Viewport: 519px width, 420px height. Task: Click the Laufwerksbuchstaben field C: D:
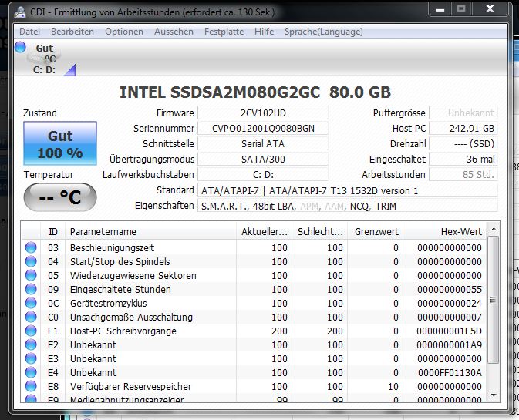click(263, 175)
